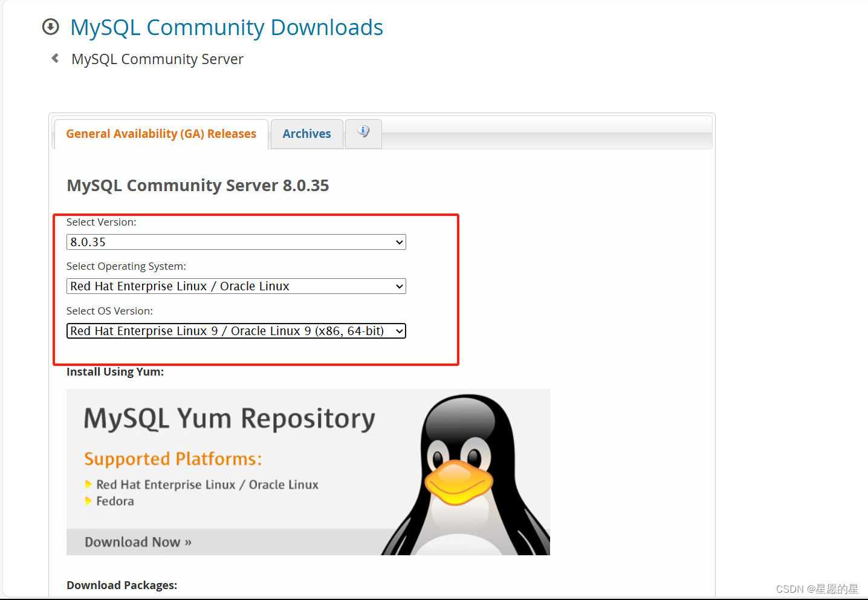Click the CSDN watermark text at bottom right
This screenshot has width=868, height=600.
pos(817,589)
